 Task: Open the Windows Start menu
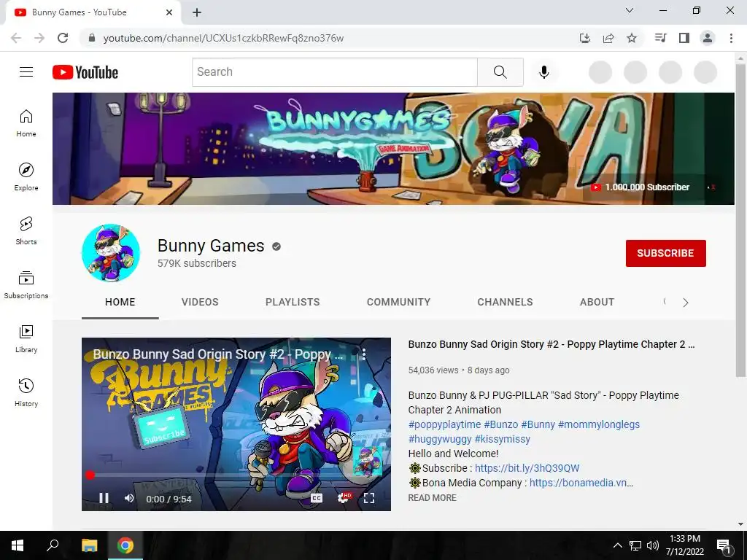(x=18, y=545)
